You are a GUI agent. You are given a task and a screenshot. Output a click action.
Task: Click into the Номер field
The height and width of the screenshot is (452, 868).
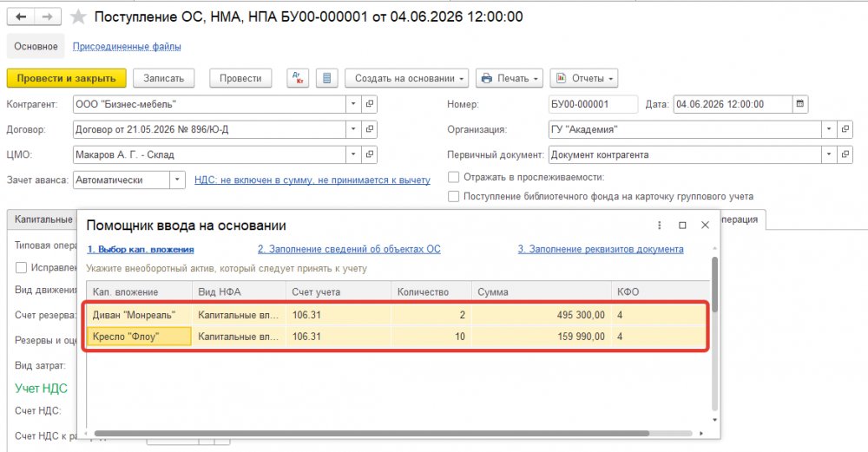[x=593, y=104]
